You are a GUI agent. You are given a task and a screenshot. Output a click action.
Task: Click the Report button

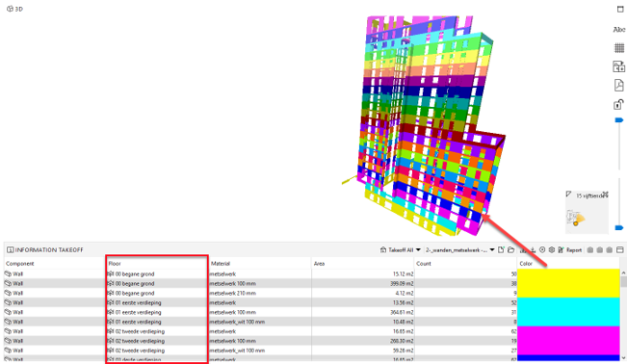click(x=570, y=250)
